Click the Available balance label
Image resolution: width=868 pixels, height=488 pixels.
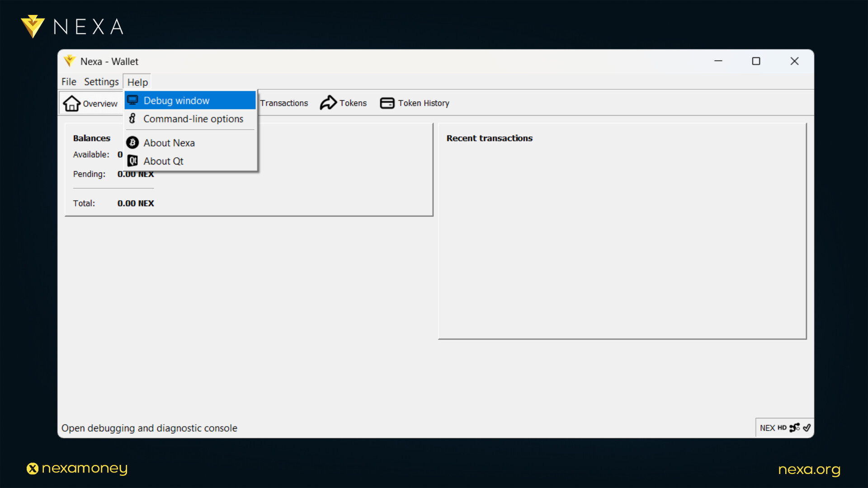click(91, 155)
